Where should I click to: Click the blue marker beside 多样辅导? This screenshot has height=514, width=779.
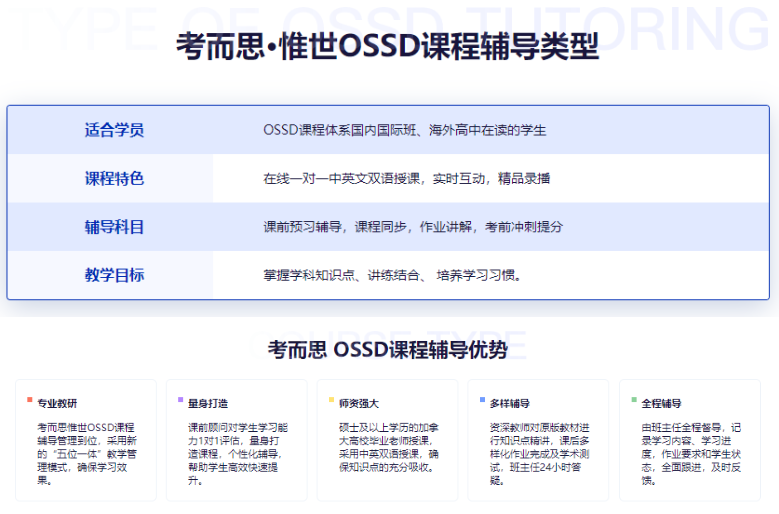pos(482,400)
